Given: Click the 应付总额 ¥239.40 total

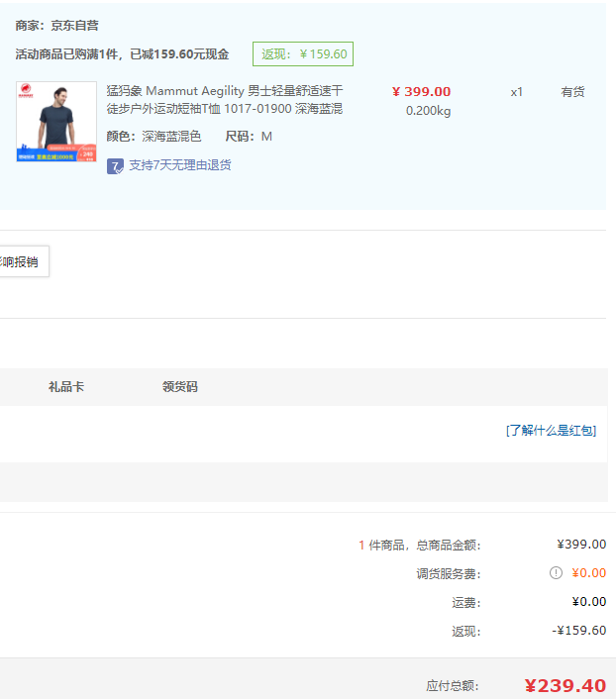Looking at the screenshot, I should 565,685.
